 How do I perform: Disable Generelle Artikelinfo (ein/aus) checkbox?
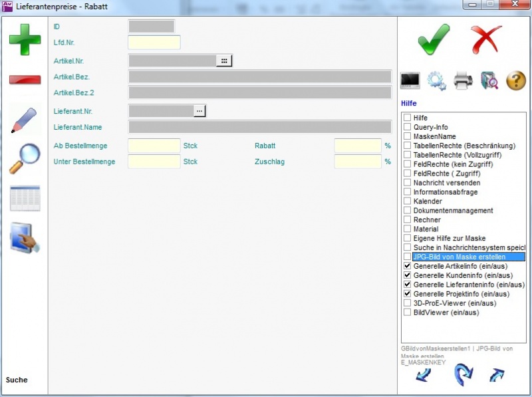click(x=407, y=266)
